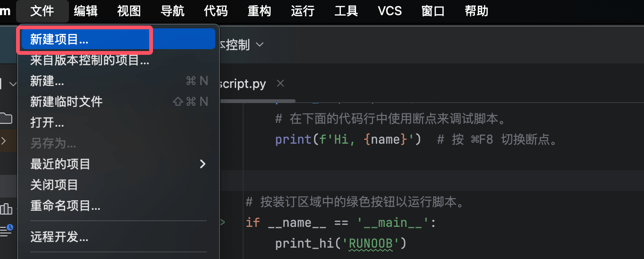Expand the version control dropdown chevron
Viewport: 644px width, 259px height.
(x=260, y=45)
